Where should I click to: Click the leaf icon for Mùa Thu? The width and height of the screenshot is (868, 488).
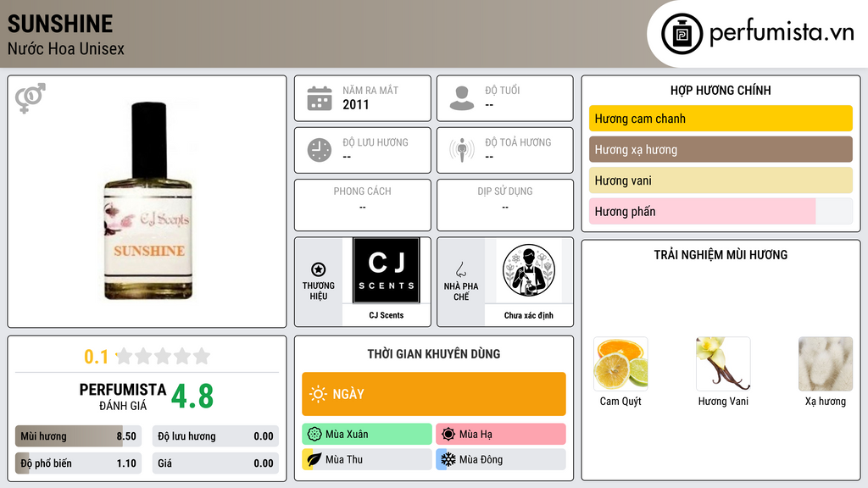tap(314, 459)
